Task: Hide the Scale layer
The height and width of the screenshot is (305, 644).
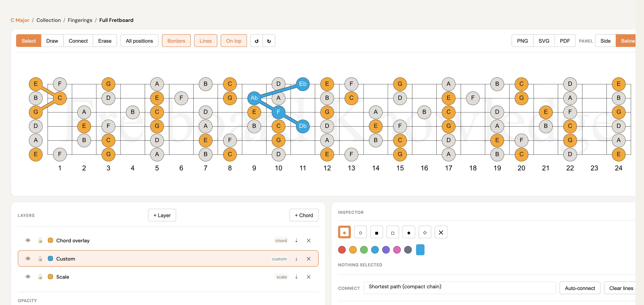Action: click(x=28, y=277)
